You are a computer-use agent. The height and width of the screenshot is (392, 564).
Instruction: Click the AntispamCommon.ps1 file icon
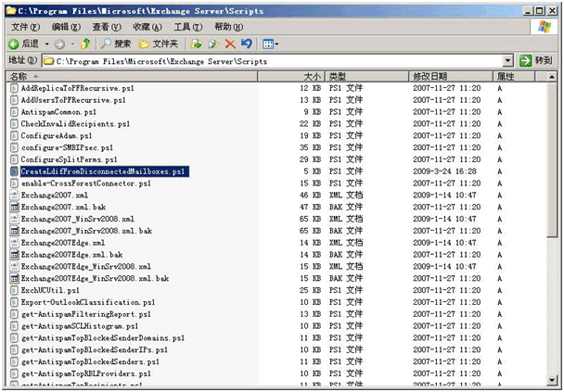pyautogui.click(x=14, y=112)
